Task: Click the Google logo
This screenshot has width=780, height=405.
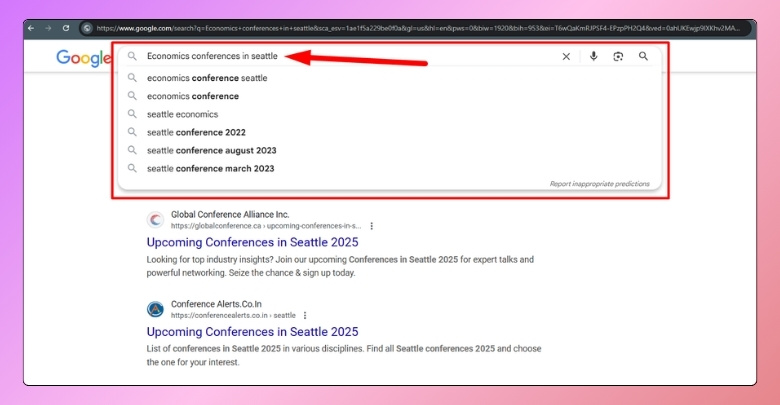Action: (84, 58)
